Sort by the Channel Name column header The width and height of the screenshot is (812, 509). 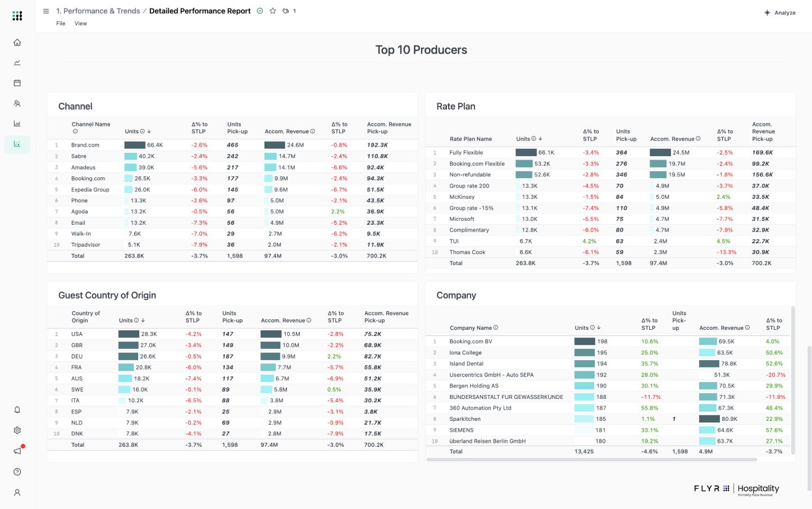point(91,125)
